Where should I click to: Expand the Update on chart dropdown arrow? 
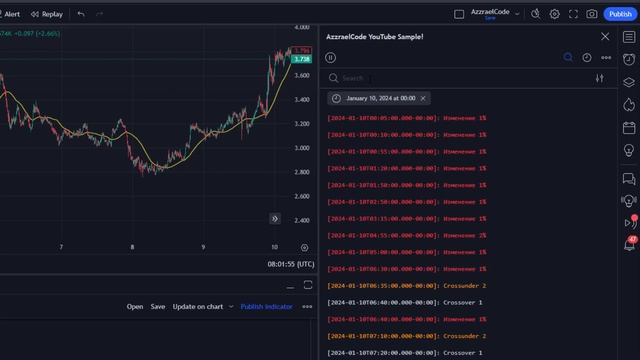(231, 307)
